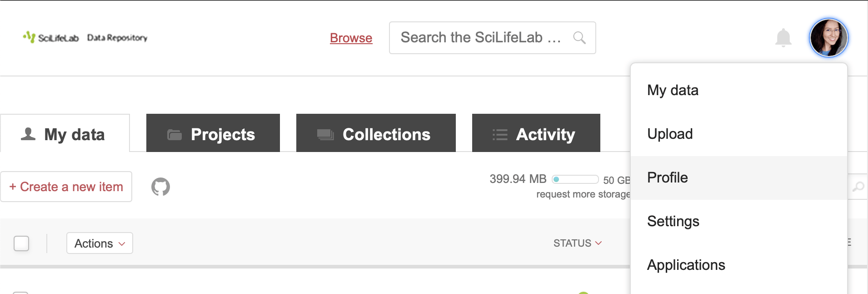
Task: Open Settings from the user menu
Action: (673, 221)
